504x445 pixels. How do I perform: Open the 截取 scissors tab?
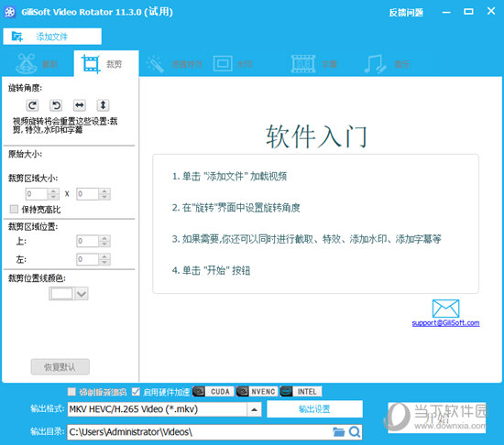(38, 64)
